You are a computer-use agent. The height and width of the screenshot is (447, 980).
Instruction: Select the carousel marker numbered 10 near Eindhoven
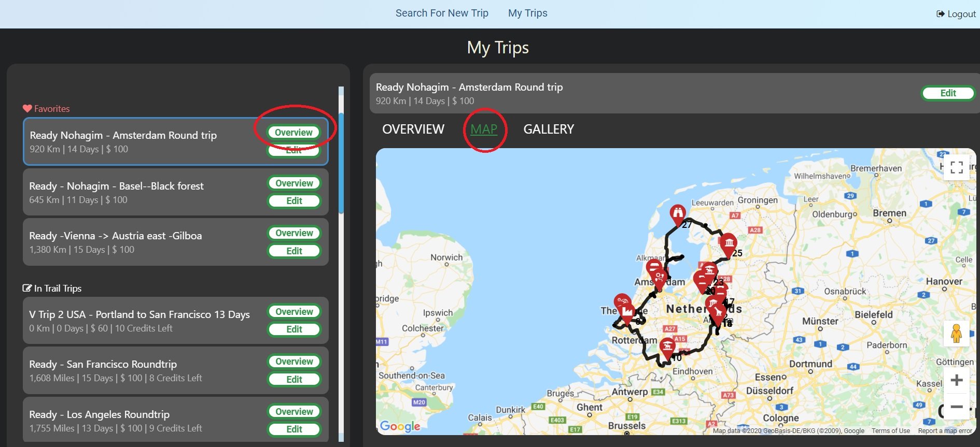[x=667, y=348]
